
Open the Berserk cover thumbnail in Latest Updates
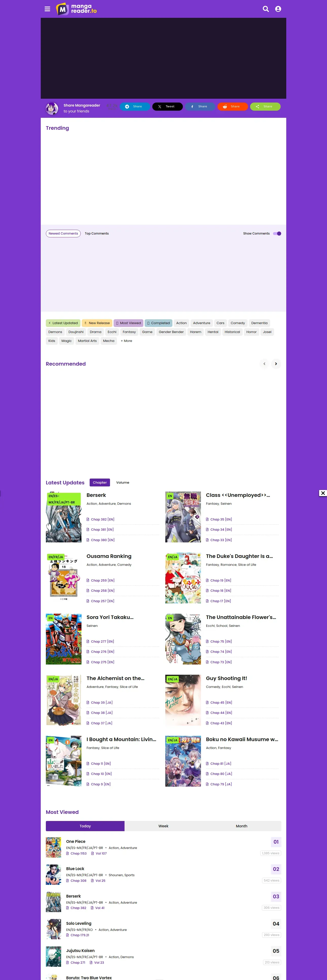(x=64, y=517)
